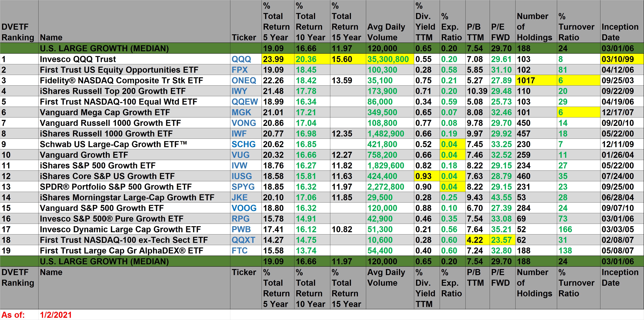The height and width of the screenshot is (320, 644).
Task: Click the highlighted 15.60 fifteen-year return
Action: coord(348,59)
